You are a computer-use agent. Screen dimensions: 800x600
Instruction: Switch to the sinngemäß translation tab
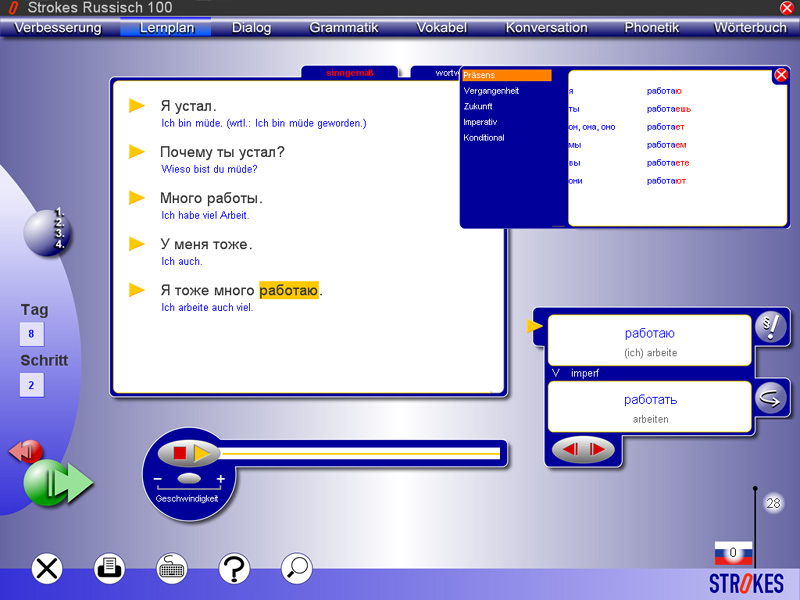(x=349, y=73)
